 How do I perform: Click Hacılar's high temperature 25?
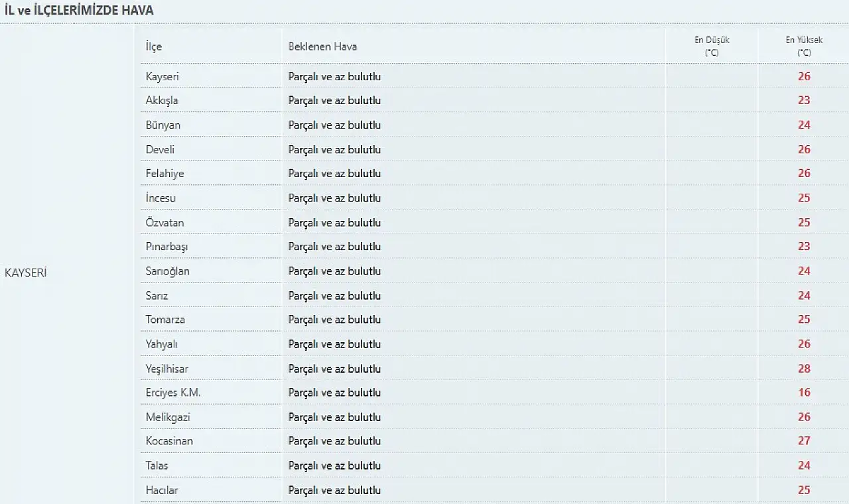804,490
